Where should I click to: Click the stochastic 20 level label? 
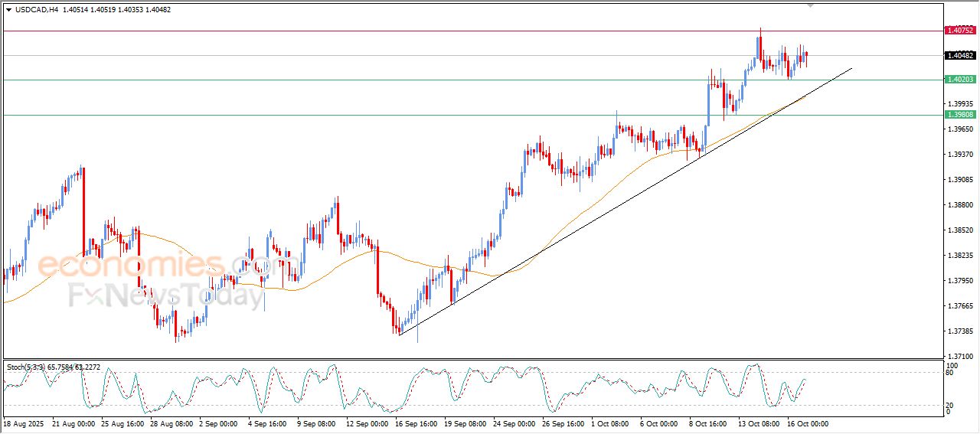(x=950, y=405)
